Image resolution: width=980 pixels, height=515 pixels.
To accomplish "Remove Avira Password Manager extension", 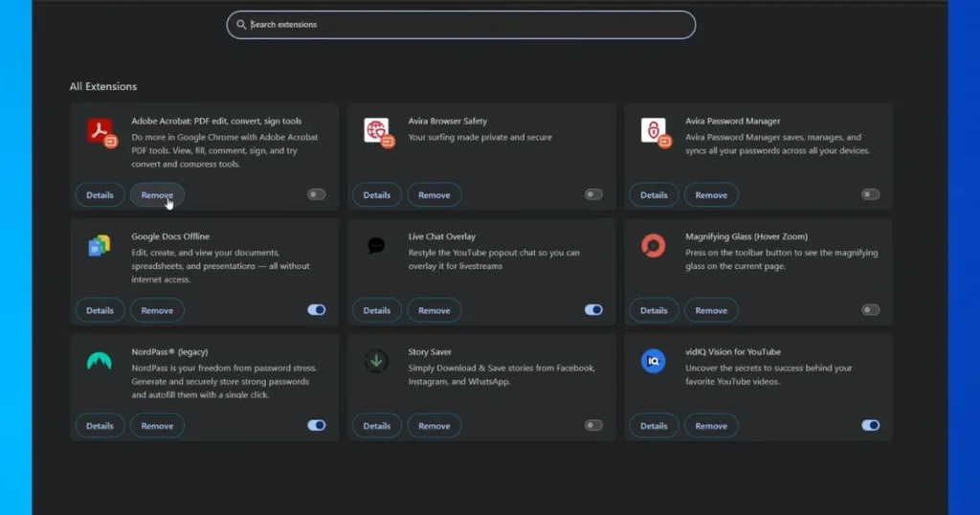I will [711, 195].
